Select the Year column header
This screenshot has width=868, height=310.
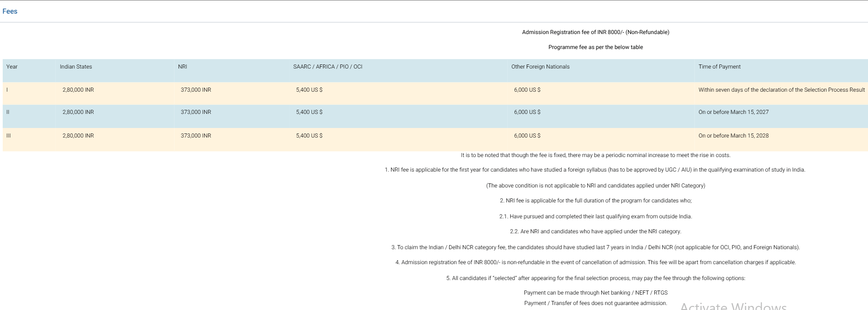tap(12, 67)
